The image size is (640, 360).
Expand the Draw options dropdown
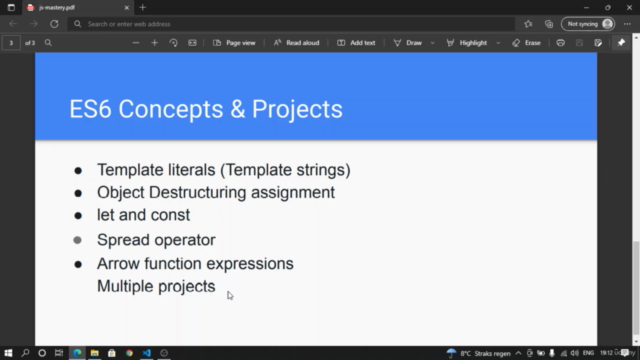click(432, 43)
